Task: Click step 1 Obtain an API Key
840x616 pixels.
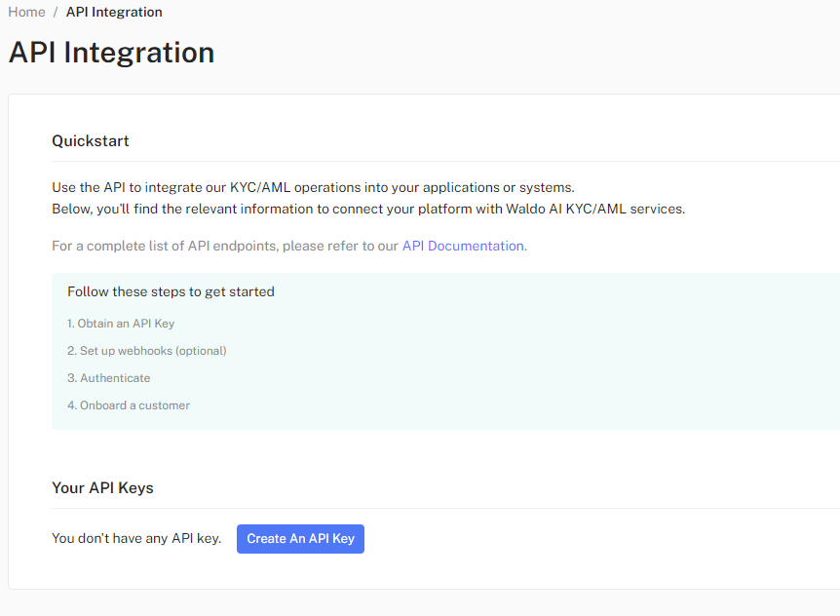Action: point(121,323)
